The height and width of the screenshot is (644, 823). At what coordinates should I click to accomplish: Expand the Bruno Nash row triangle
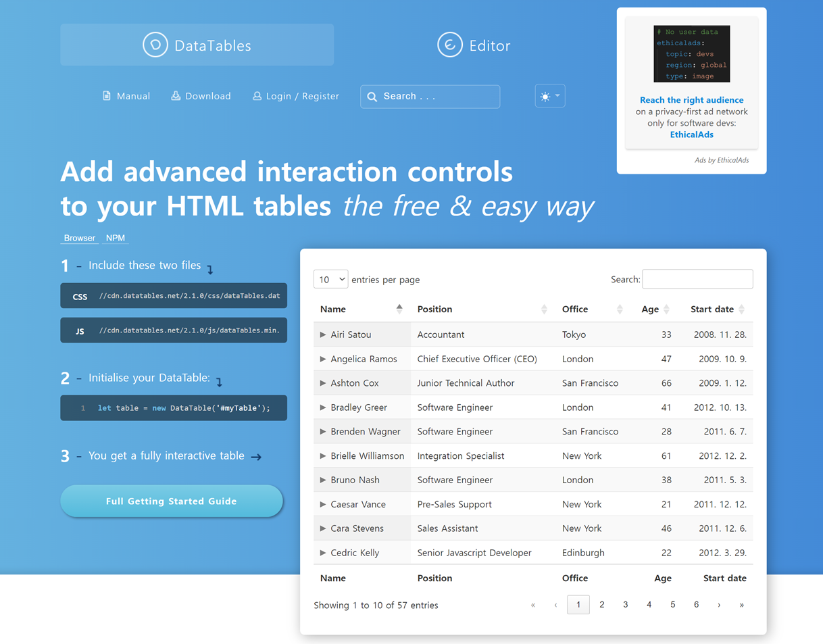(323, 480)
